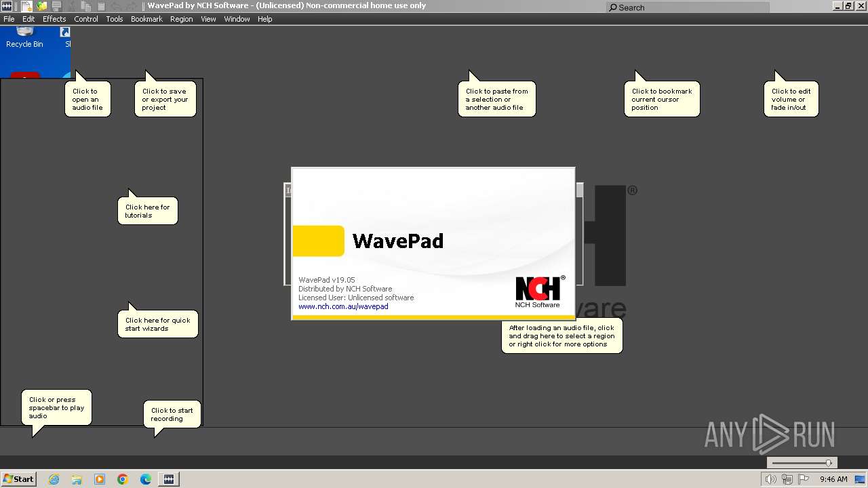Click the 'quick start wizards' hint
The image size is (868, 488).
click(x=158, y=324)
